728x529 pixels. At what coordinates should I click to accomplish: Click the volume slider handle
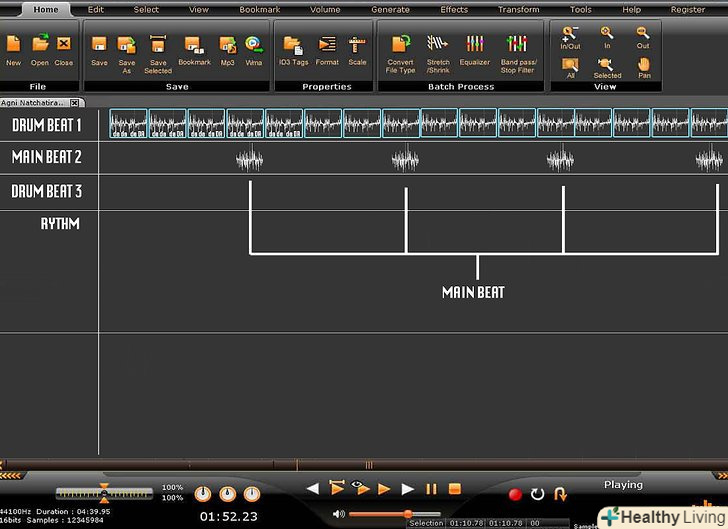pyautogui.click(x=407, y=514)
